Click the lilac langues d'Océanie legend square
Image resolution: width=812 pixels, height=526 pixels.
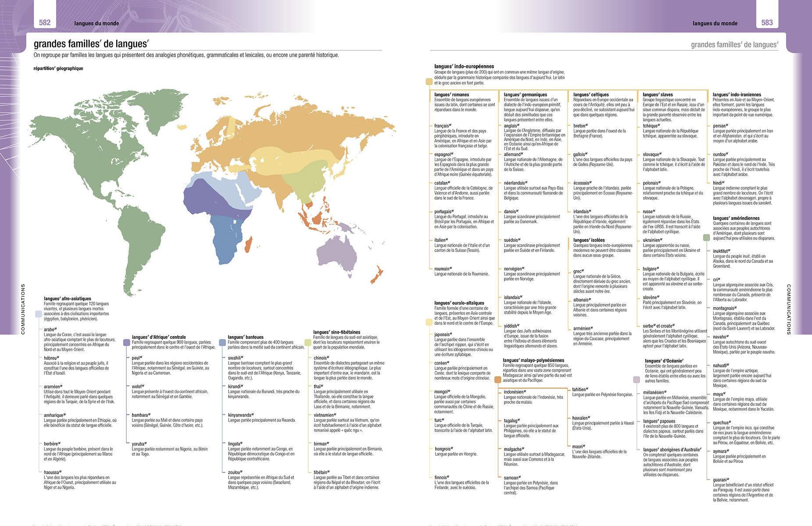pos(637,380)
